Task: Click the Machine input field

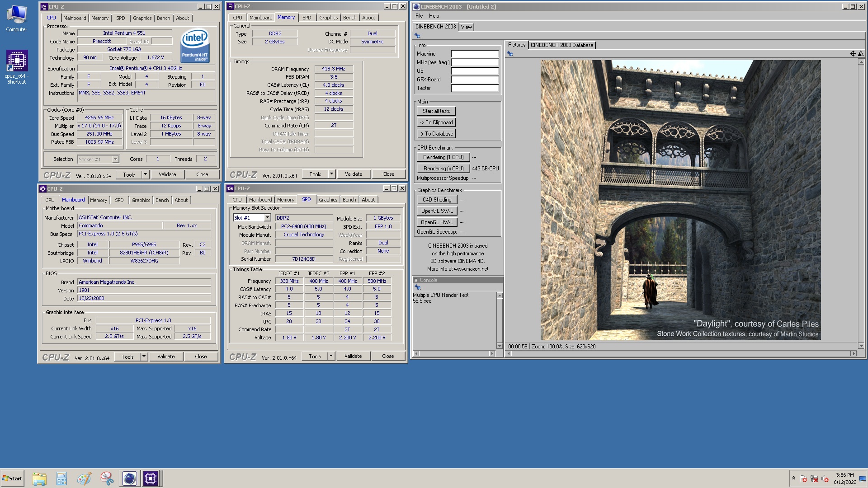Action: pos(475,54)
